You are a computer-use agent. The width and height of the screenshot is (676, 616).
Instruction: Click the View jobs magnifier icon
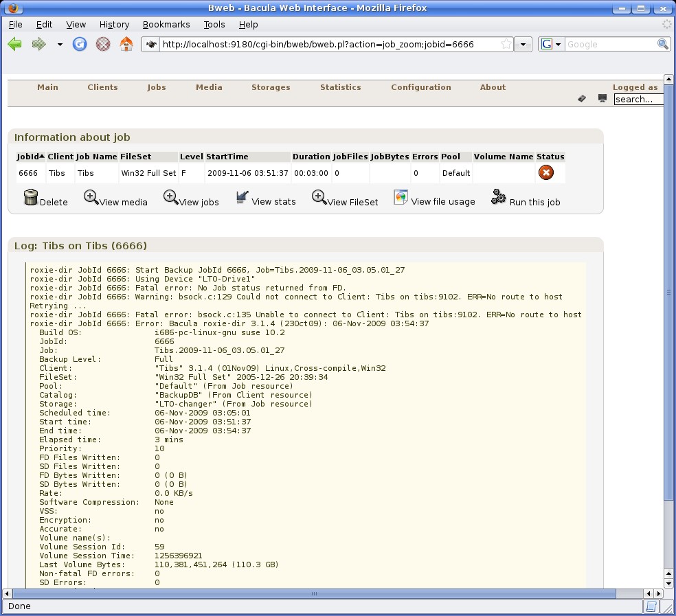[170, 198]
